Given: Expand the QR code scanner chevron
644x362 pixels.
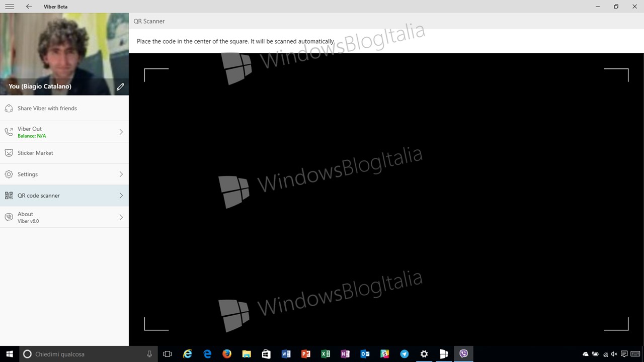Looking at the screenshot, I should pyautogui.click(x=121, y=196).
